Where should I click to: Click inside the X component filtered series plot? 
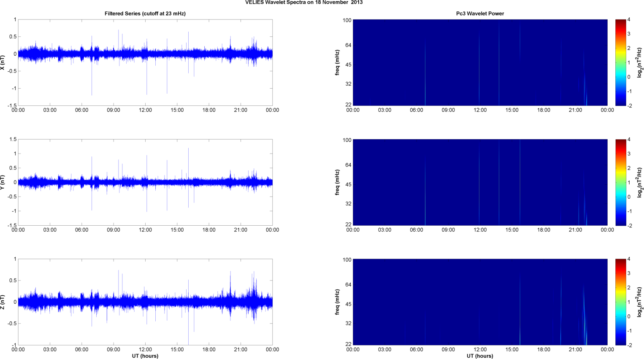pos(145,62)
